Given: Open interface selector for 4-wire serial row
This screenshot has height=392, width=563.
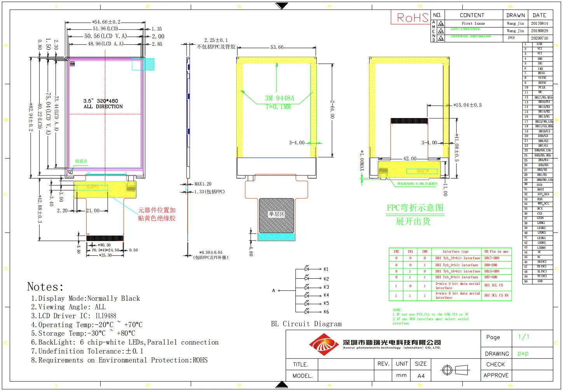Looking at the screenshot, I should pos(458,296).
